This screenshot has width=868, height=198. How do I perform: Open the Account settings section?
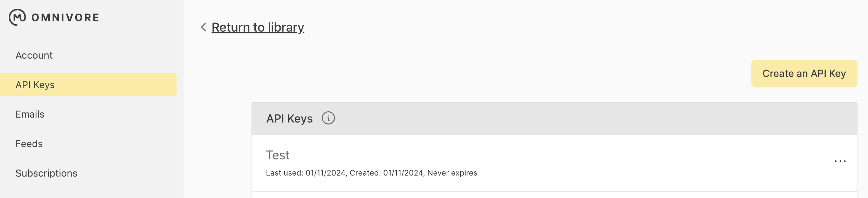[x=34, y=55]
